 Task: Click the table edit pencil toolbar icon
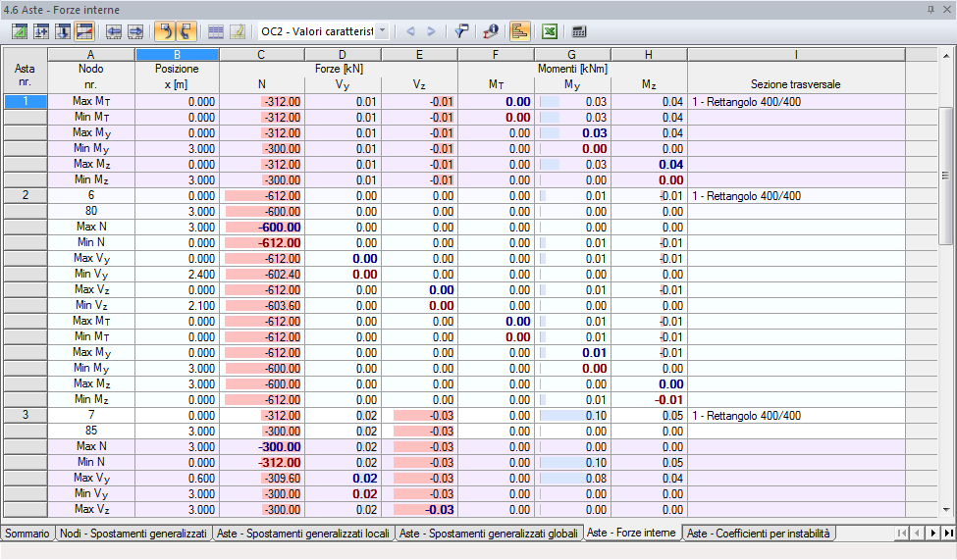[238, 31]
